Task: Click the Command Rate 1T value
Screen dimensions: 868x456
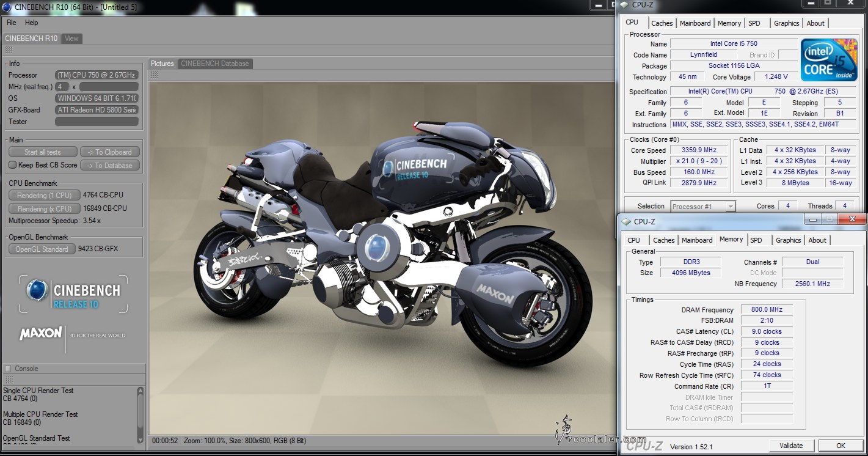Action: click(767, 386)
